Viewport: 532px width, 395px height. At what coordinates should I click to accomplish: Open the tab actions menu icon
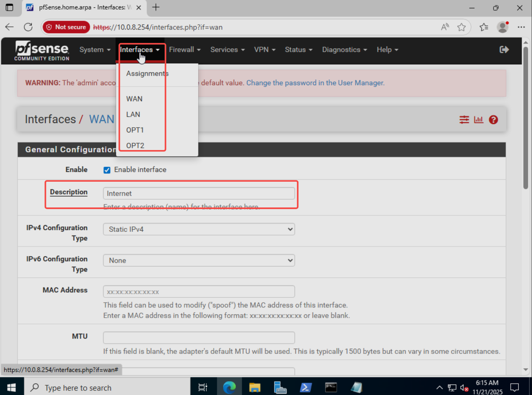tap(9, 7)
